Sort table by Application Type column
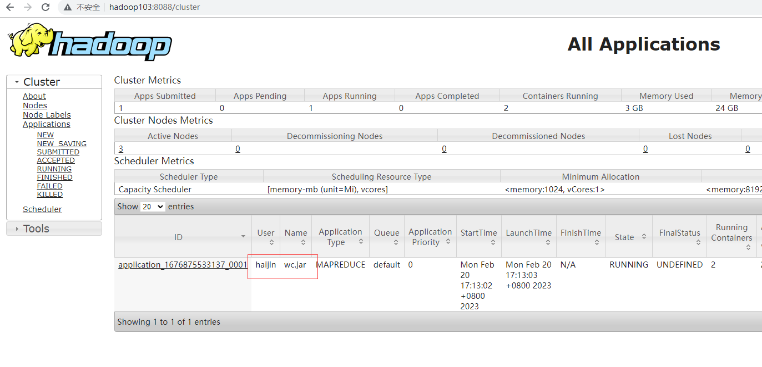The width and height of the screenshot is (762, 367). coord(340,237)
